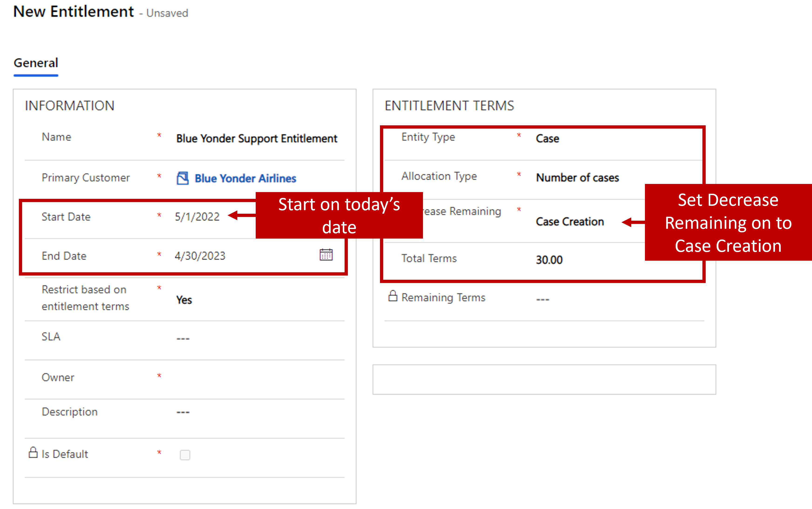Click the Name field label
Viewport: 812px width, 509px height.
[x=56, y=137]
